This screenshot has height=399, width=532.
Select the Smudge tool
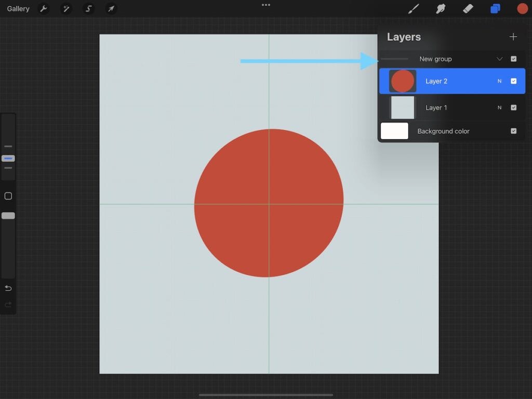click(441, 9)
